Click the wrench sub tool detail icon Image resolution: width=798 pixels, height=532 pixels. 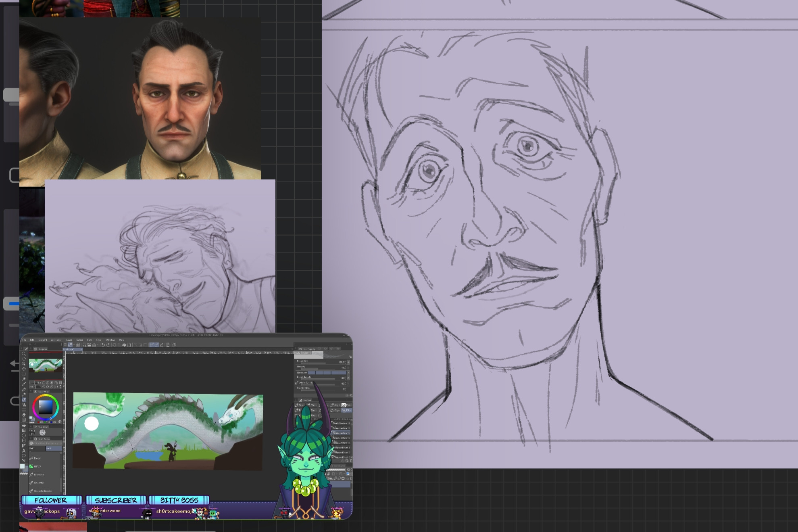[x=351, y=395]
